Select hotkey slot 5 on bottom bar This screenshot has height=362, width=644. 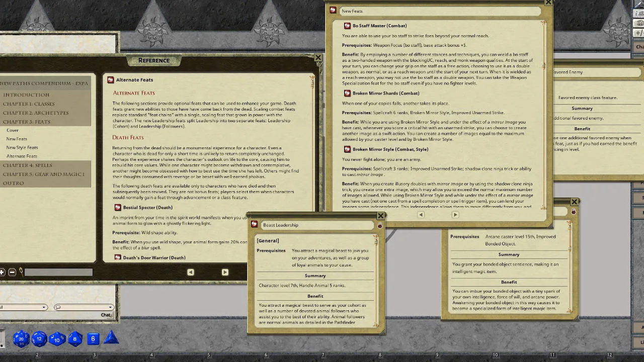click(x=209, y=355)
